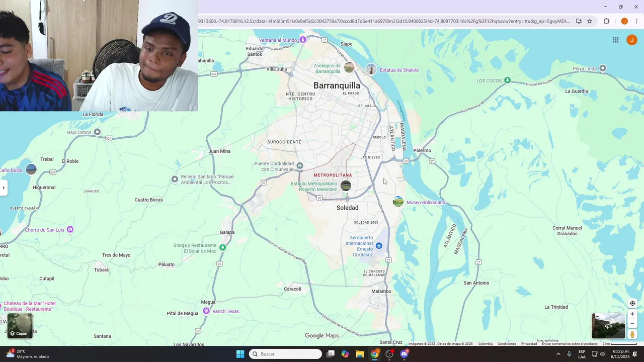Show hidden system tray icons
Screen dimensions: 644x362
pyautogui.click(x=558, y=354)
